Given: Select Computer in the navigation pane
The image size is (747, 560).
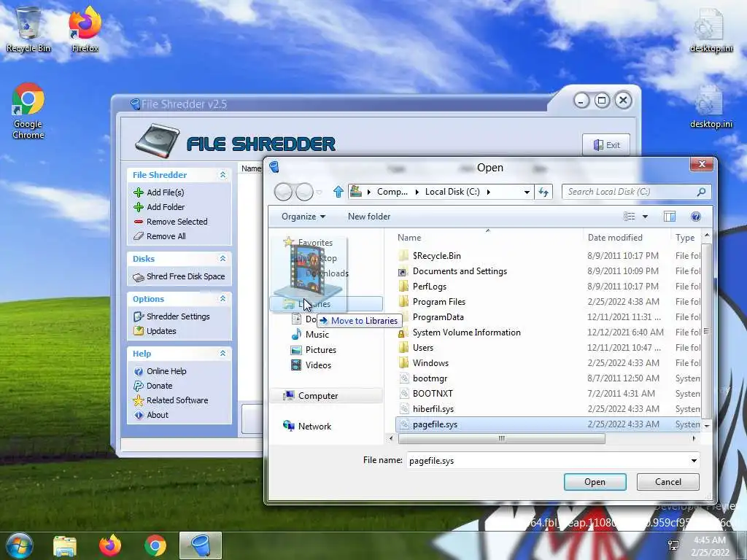Looking at the screenshot, I should pos(326,396).
